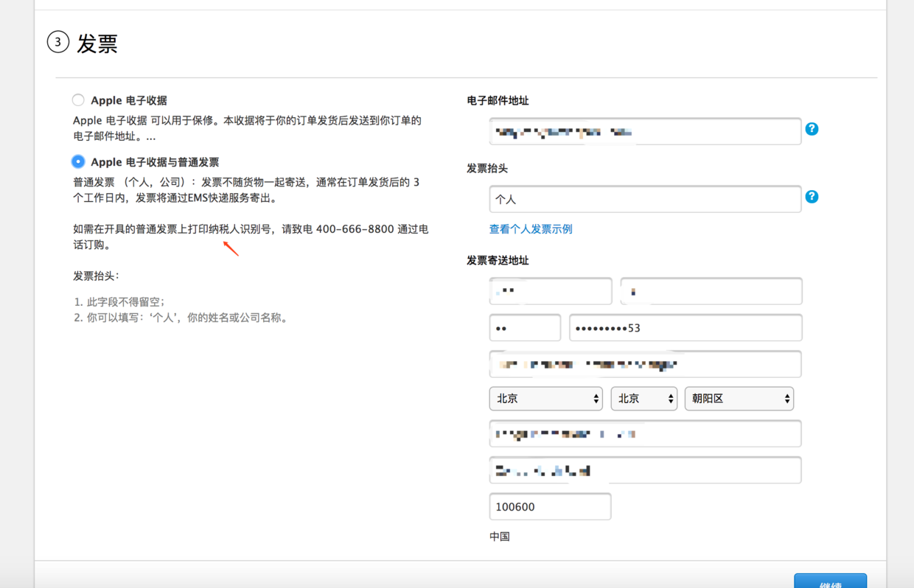Click the address field just below the district dropdown
Image resolution: width=914 pixels, height=588 pixels.
645,433
